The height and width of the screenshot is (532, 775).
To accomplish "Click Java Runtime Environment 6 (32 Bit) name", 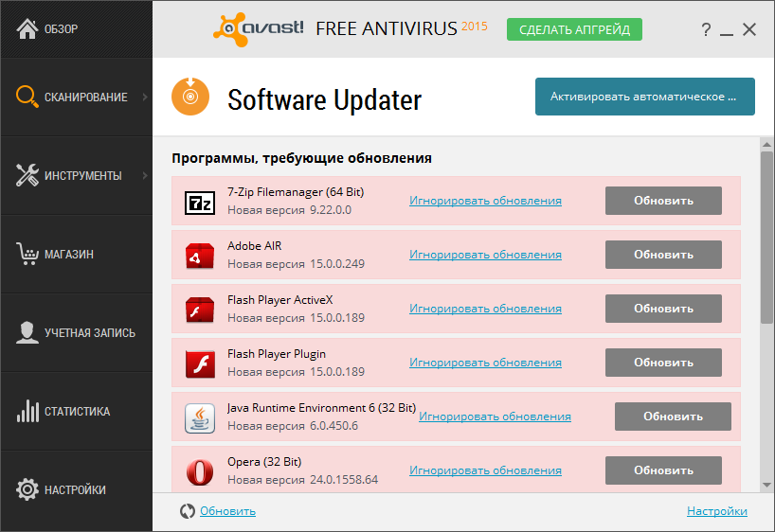I will 322,408.
